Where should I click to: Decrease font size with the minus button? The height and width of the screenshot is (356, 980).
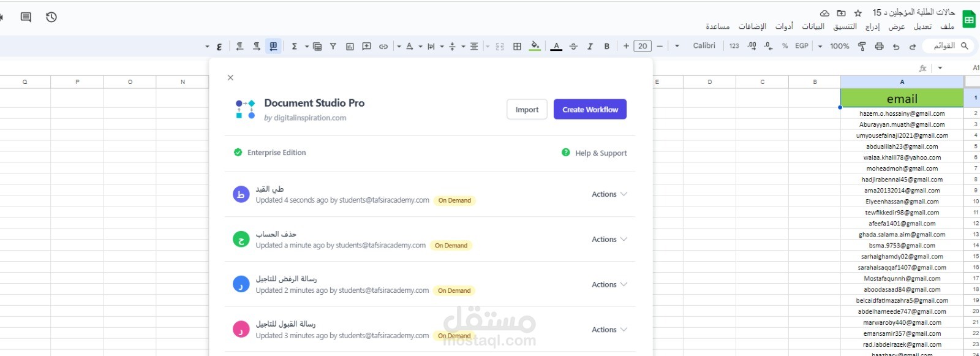point(660,46)
